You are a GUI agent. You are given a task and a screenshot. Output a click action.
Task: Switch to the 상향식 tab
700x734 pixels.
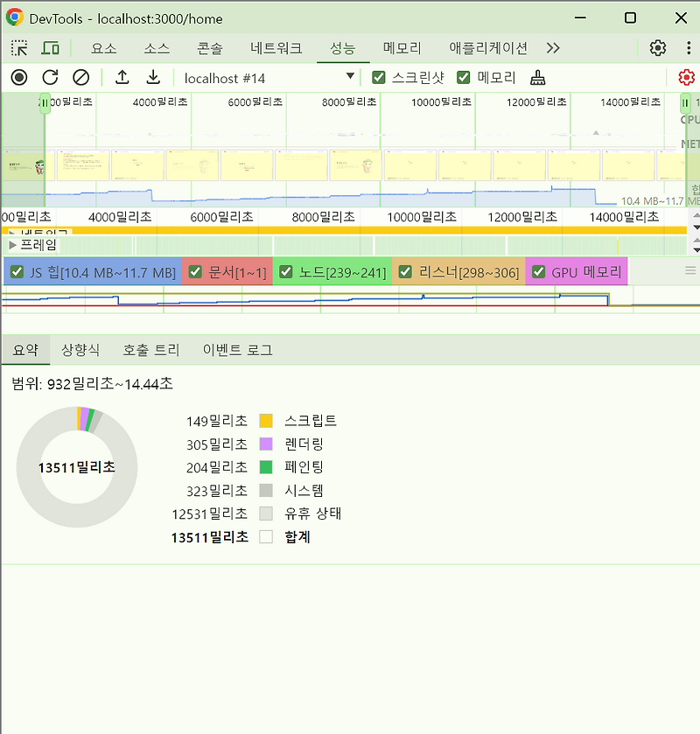80,349
